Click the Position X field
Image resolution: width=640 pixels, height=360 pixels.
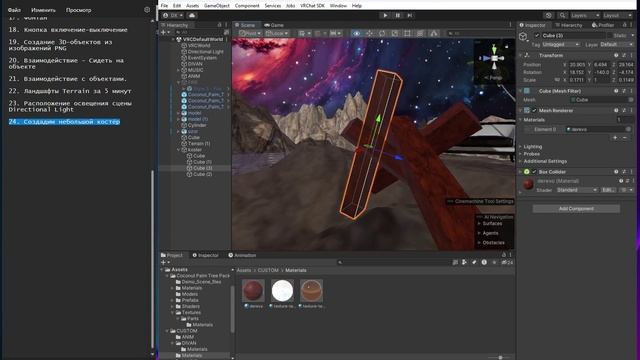click(x=578, y=64)
